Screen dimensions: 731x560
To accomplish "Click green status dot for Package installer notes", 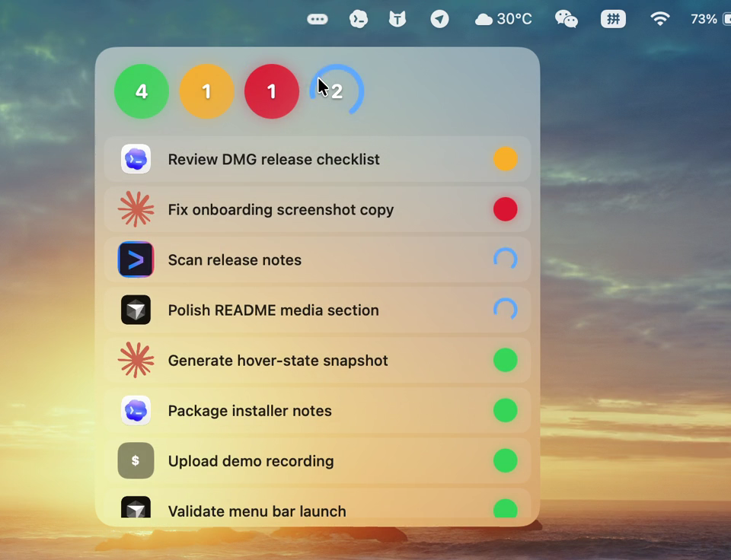I will (506, 410).
